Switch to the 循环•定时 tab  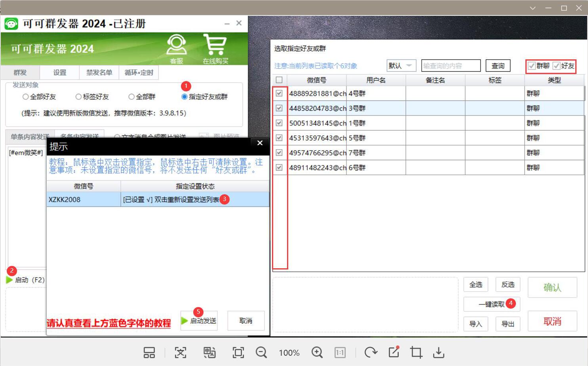[x=139, y=72]
